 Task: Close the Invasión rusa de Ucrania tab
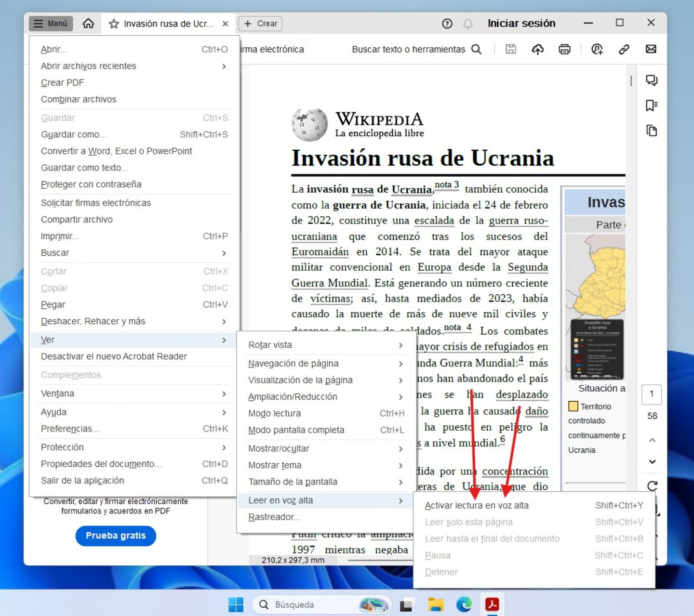point(225,24)
